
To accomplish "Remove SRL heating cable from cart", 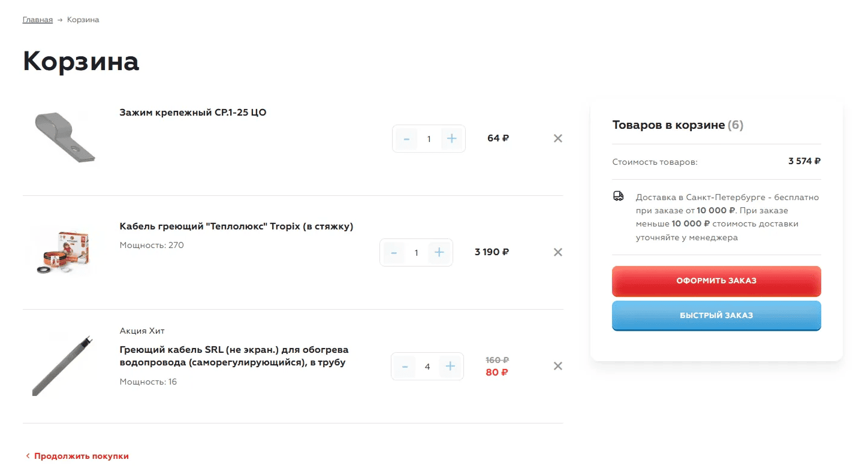I will 558,366.
